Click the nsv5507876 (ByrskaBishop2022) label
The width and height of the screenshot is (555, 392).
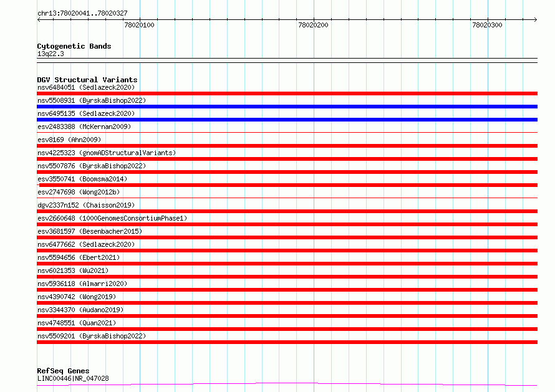click(92, 166)
